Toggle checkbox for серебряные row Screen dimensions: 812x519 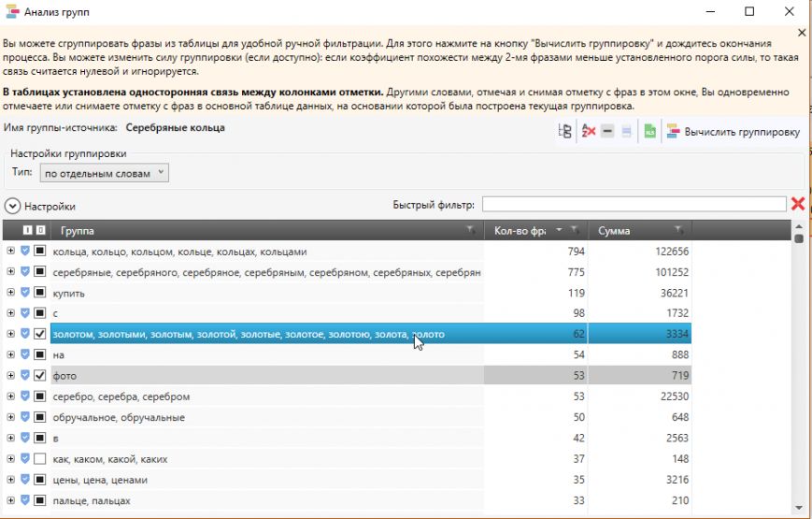tap(40, 272)
